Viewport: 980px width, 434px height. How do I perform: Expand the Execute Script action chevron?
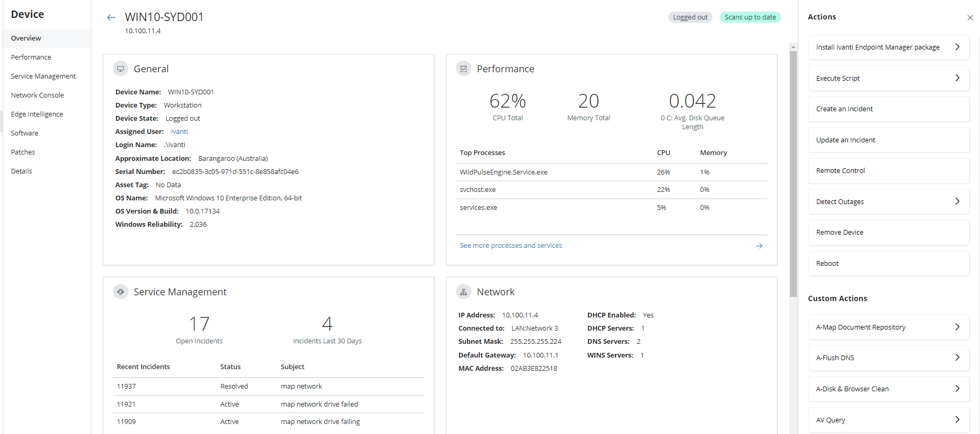957,78
